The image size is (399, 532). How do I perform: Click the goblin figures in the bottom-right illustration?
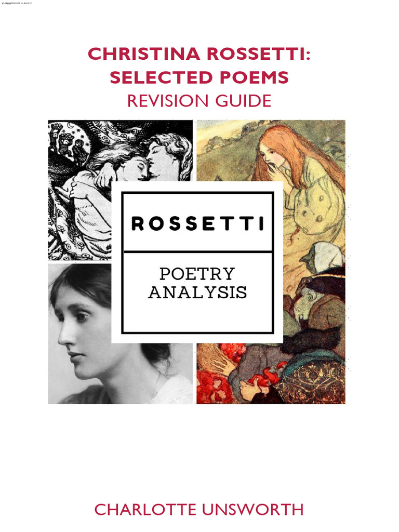point(317,291)
